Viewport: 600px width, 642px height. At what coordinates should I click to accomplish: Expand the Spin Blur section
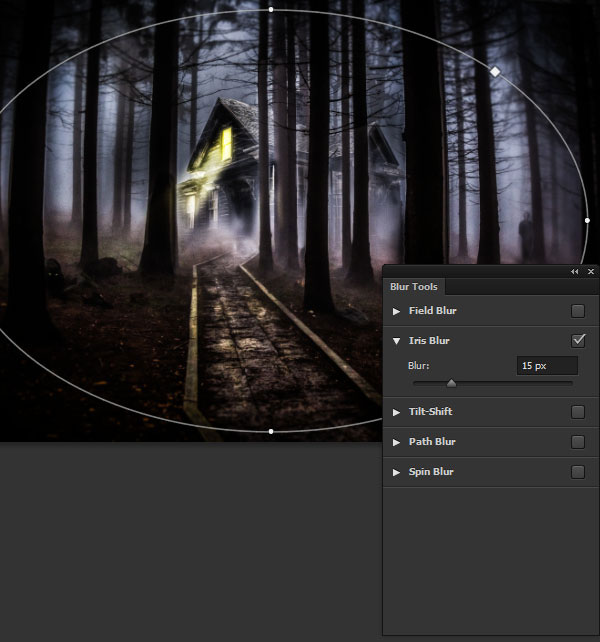coord(396,472)
